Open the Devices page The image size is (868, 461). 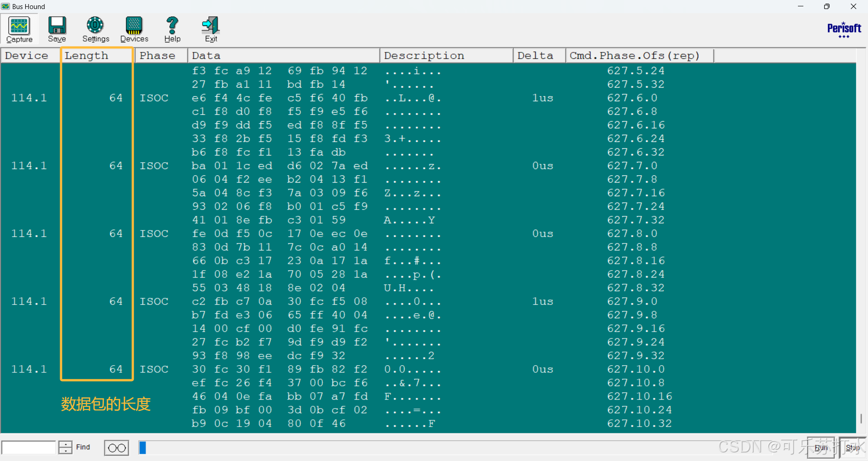[134, 29]
